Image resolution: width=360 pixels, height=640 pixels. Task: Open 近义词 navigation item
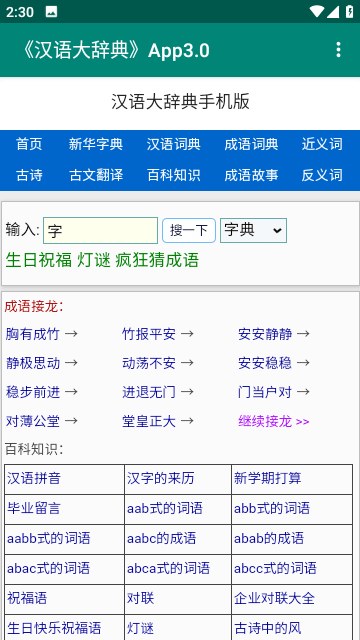tap(322, 144)
